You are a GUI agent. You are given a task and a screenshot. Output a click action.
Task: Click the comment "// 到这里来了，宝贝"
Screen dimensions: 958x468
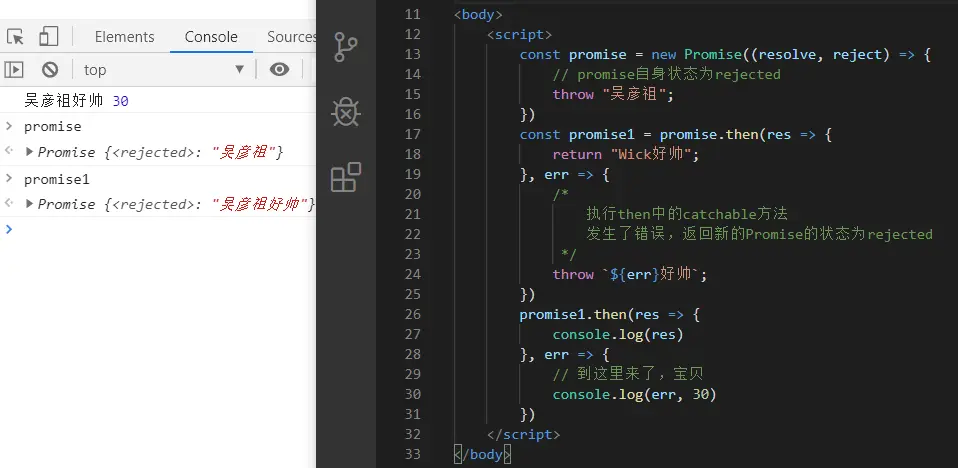(x=628, y=375)
